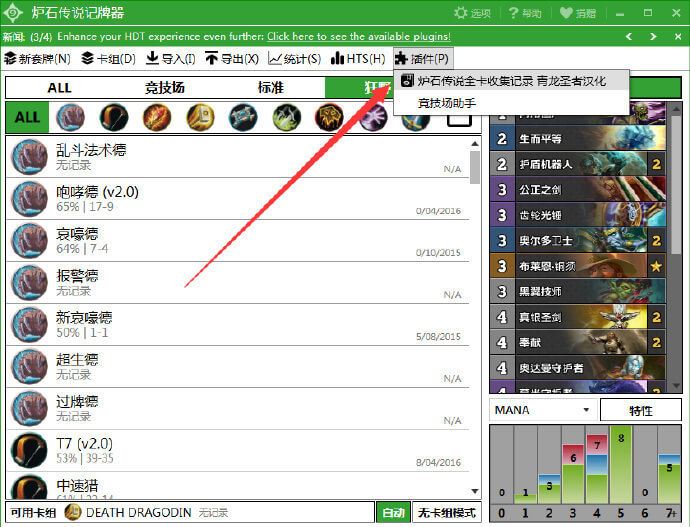Click the 捐赠 donate heart button
This screenshot has height=527, width=690.
(x=578, y=13)
